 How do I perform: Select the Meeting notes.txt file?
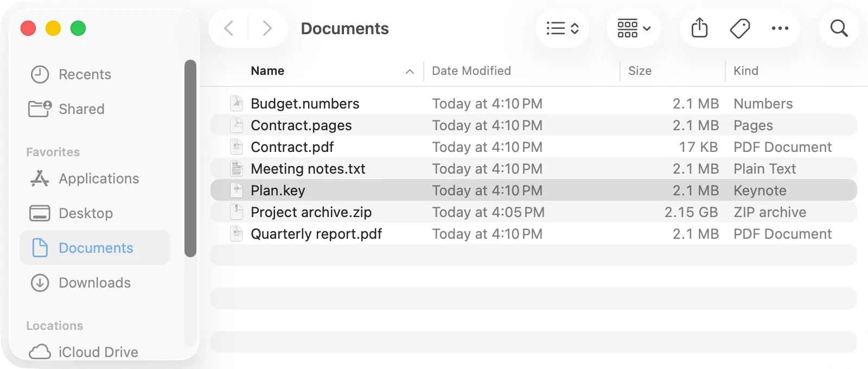click(534, 168)
